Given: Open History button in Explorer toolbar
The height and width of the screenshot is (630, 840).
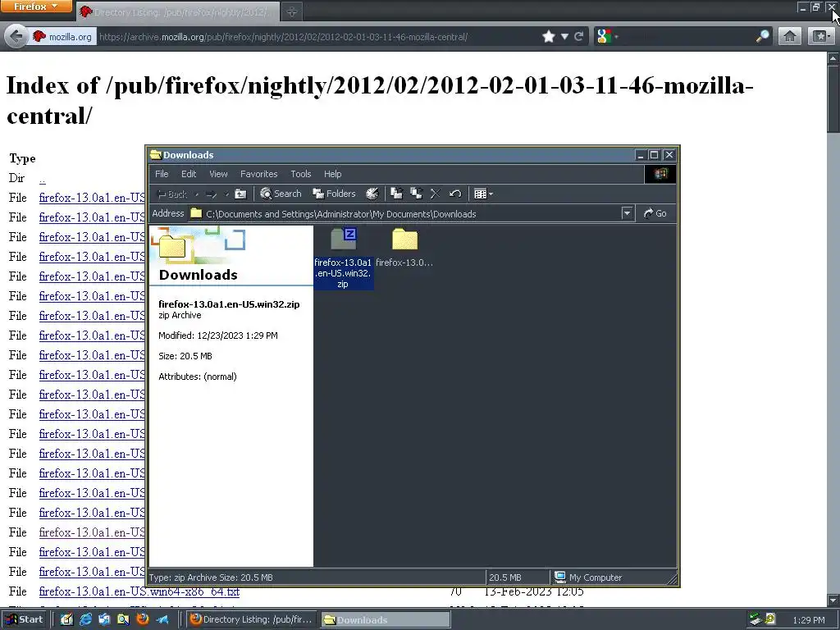Looking at the screenshot, I should pos(372,194).
